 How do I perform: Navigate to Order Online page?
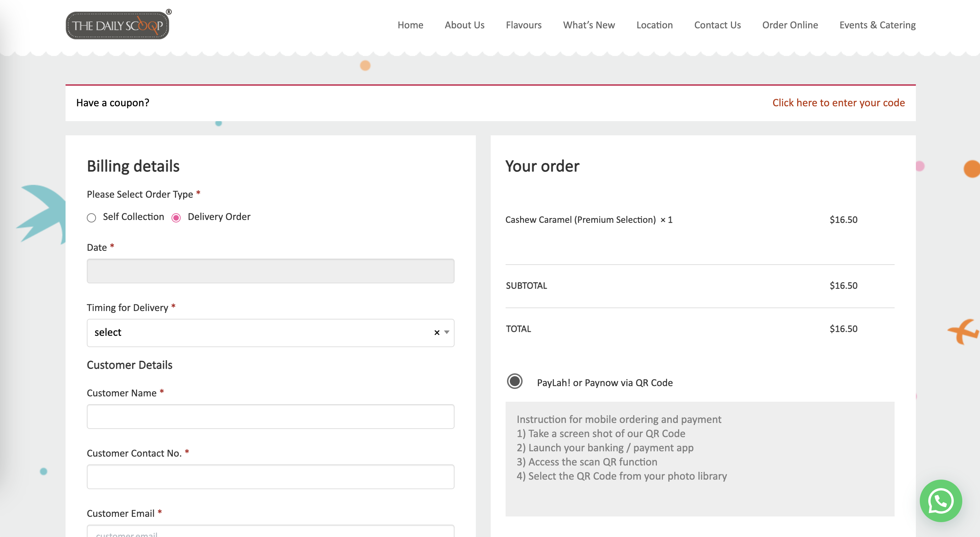click(x=790, y=25)
